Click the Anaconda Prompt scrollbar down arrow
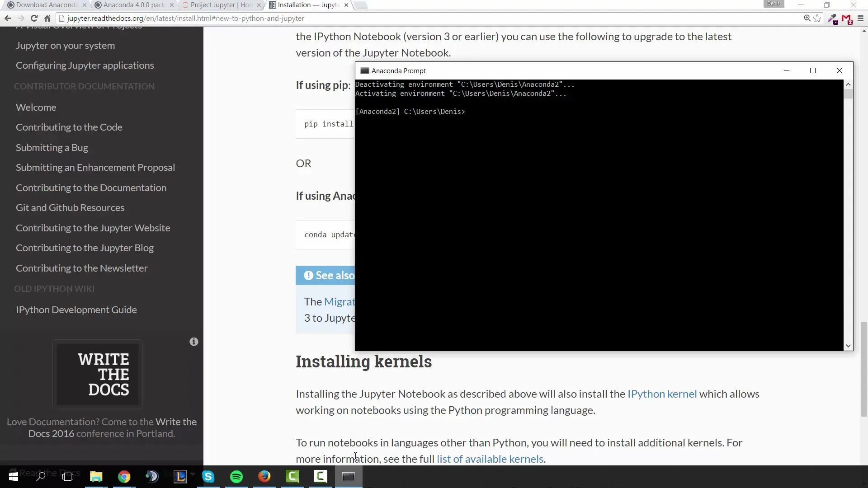The image size is (868, 488). [849, 346]
